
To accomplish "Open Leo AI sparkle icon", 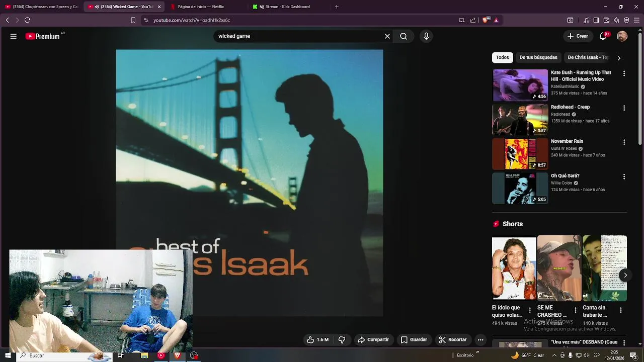I will coord(616,20).
